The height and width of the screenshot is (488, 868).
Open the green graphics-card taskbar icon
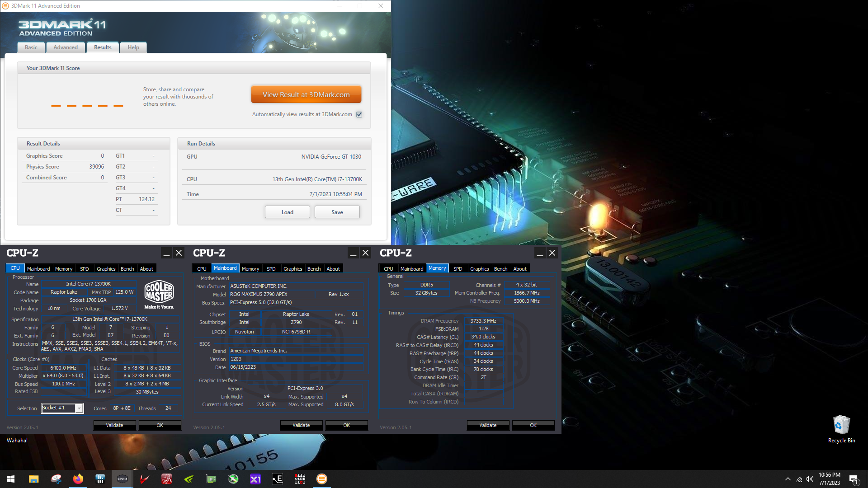211,479
